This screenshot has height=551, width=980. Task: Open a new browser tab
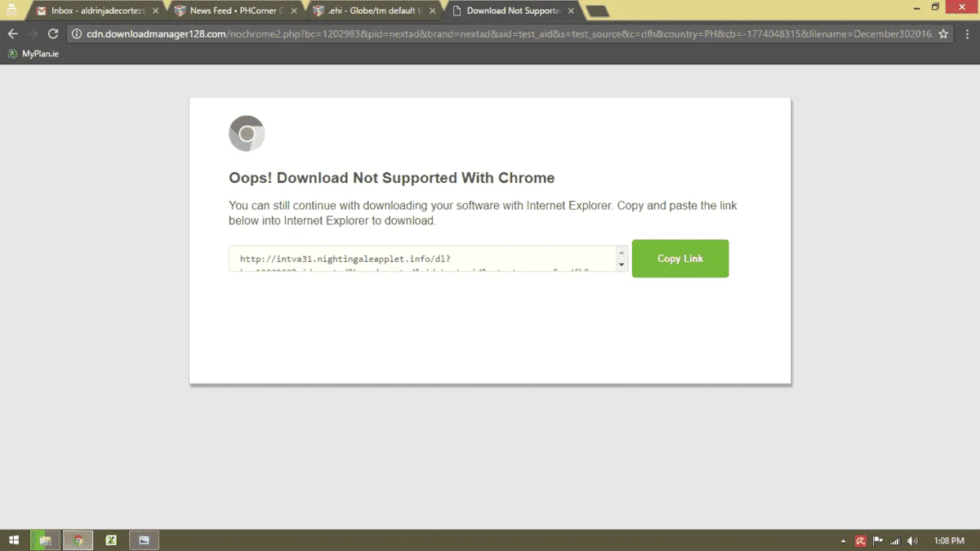point(598,11)
